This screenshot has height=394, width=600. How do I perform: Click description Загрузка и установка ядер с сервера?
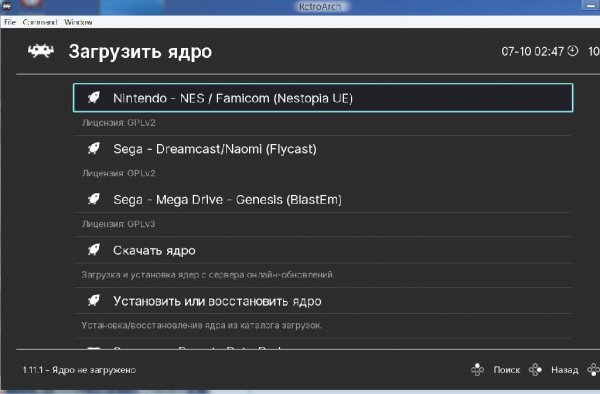(x=208, y=275)
